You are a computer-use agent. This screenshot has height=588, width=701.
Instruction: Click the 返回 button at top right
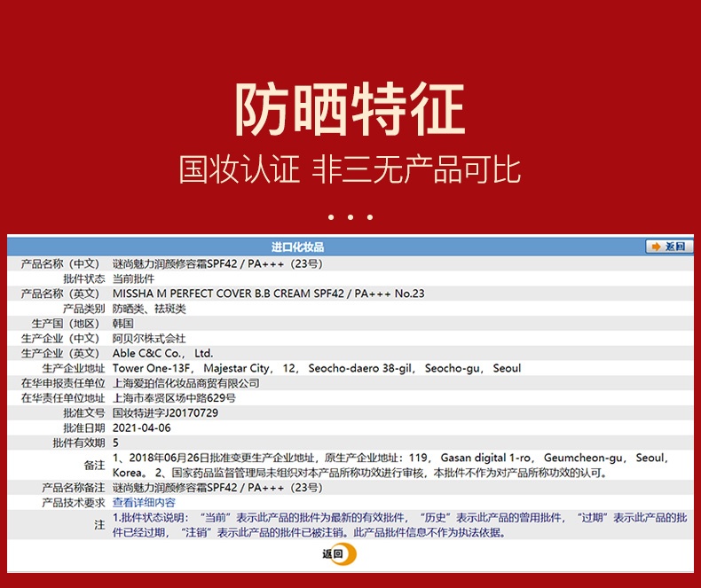(669, 247)
